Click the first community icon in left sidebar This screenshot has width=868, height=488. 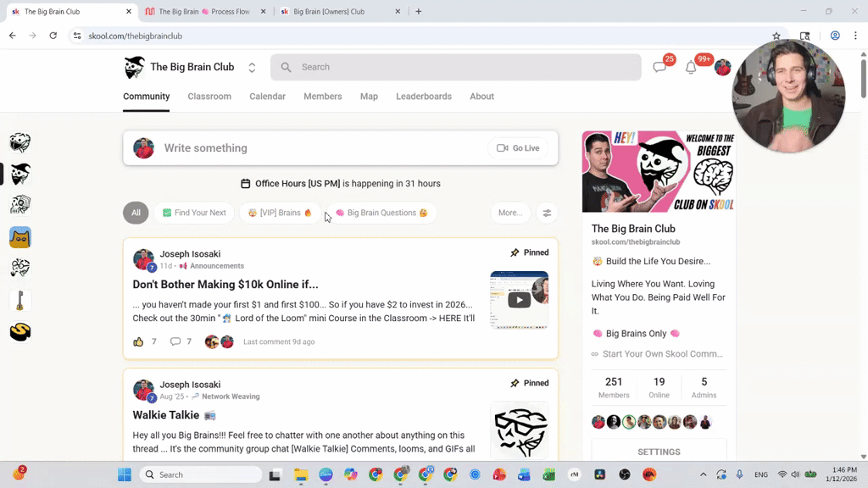[x=20, y=142]
